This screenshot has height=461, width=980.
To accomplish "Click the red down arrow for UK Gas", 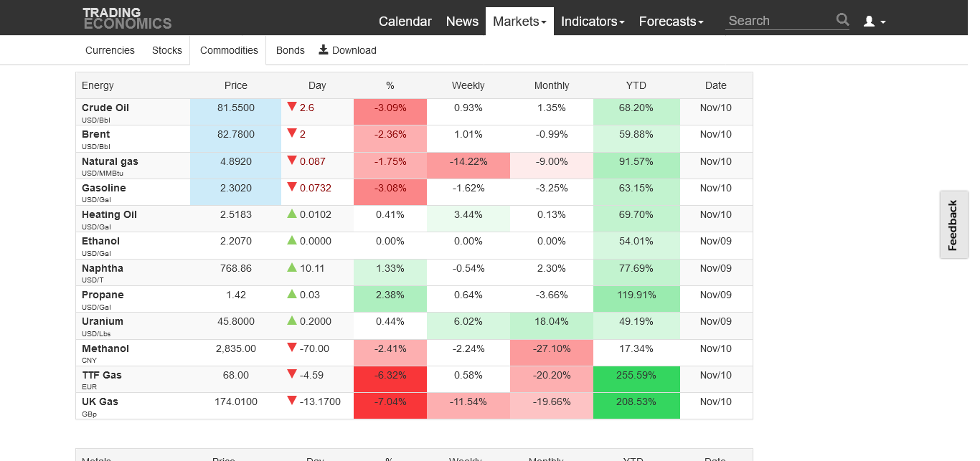I will point(292,401).
